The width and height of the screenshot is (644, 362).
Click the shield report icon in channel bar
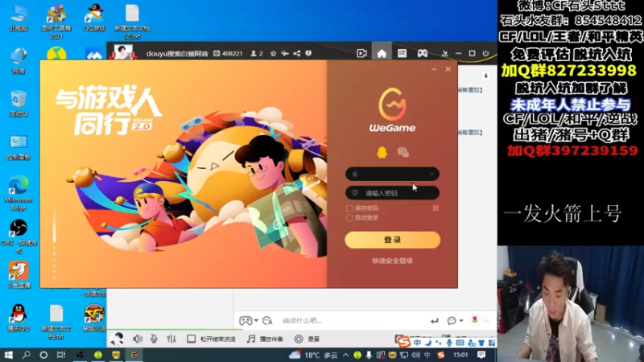[308, 53]
